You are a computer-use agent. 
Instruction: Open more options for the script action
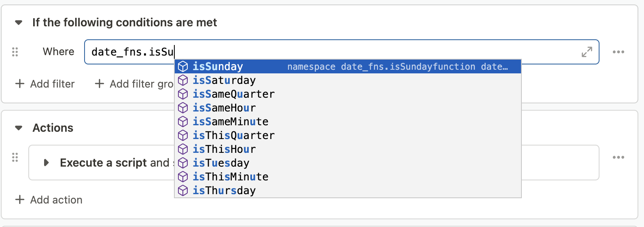coord(618,157)
